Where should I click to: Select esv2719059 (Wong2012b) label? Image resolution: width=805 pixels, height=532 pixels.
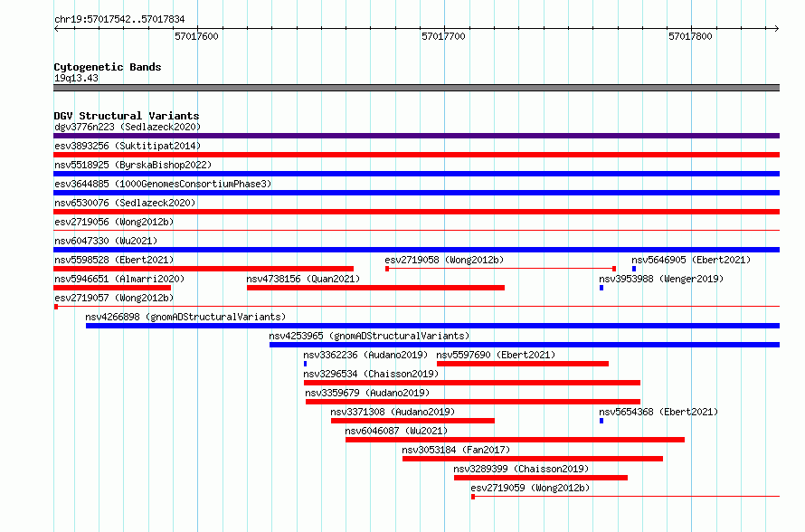(530, 488)
